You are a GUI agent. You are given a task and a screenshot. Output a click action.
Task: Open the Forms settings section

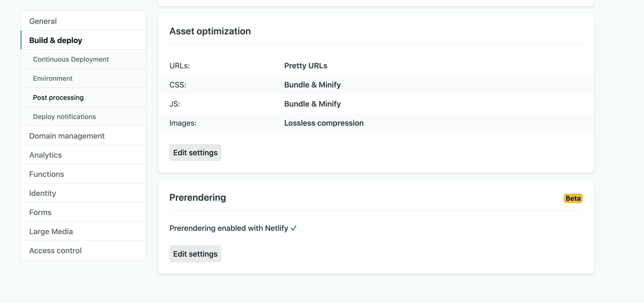(x=40, y=212)
